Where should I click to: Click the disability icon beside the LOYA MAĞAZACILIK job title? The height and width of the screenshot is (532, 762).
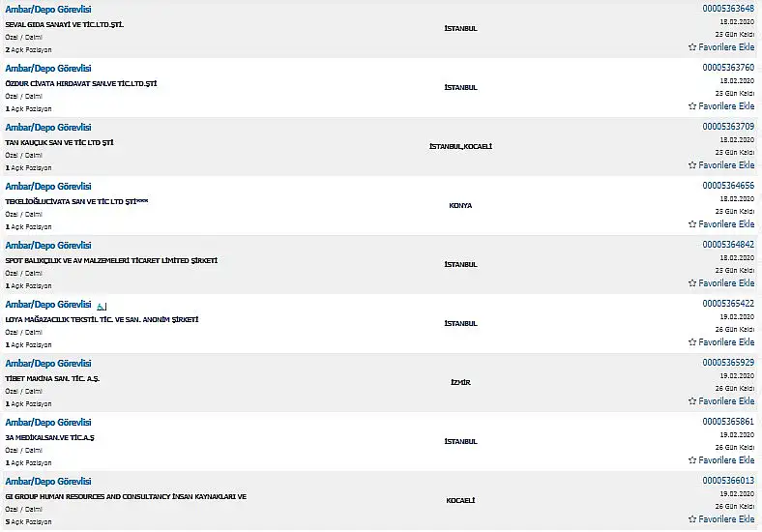pos(102,307)
